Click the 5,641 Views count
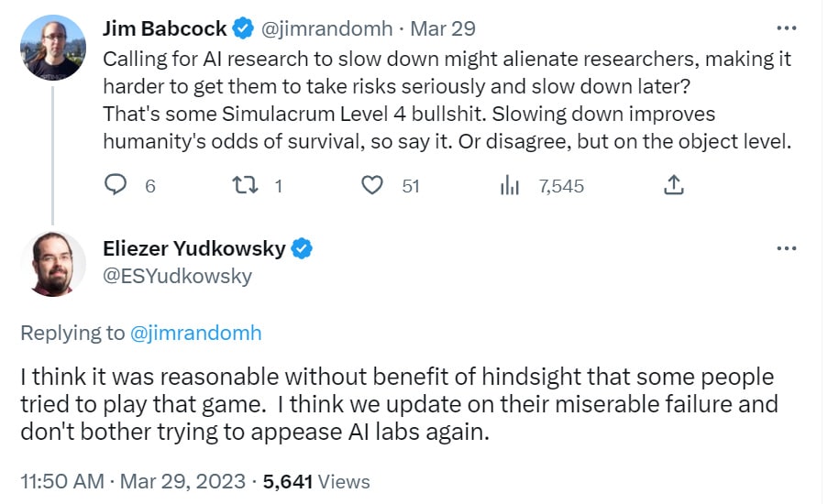The height and width of the screenshot is (504, 828). click(x=316, y=481)
